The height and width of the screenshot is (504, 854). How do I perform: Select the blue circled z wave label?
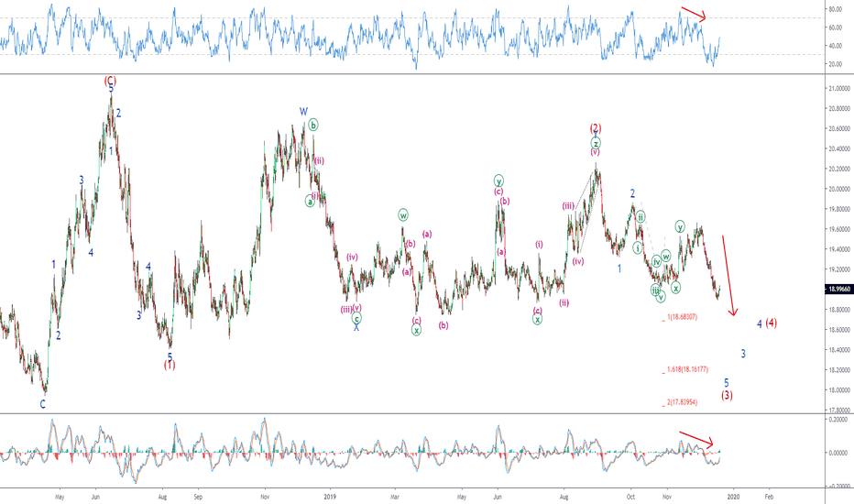click(596, 142)
